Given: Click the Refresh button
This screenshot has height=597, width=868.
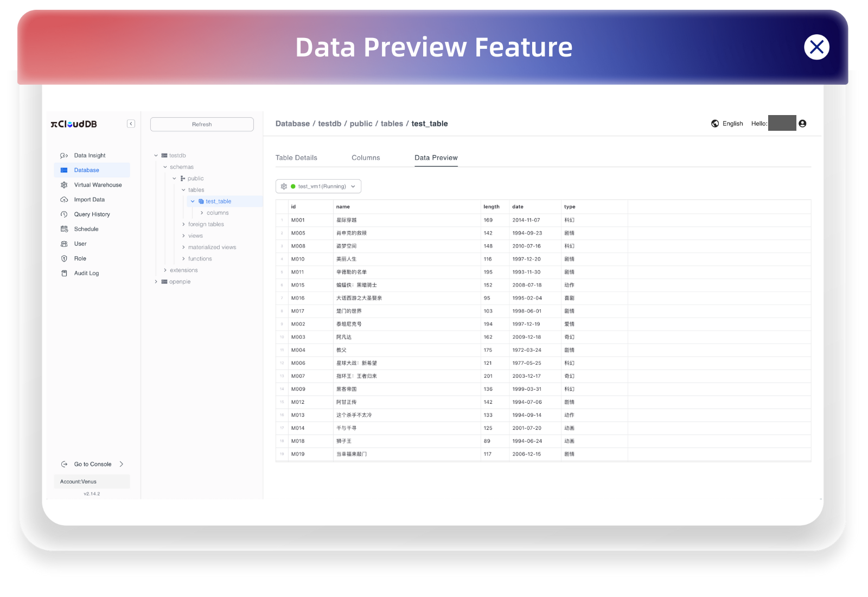Looking at the screenshot, I should point(202,124).
